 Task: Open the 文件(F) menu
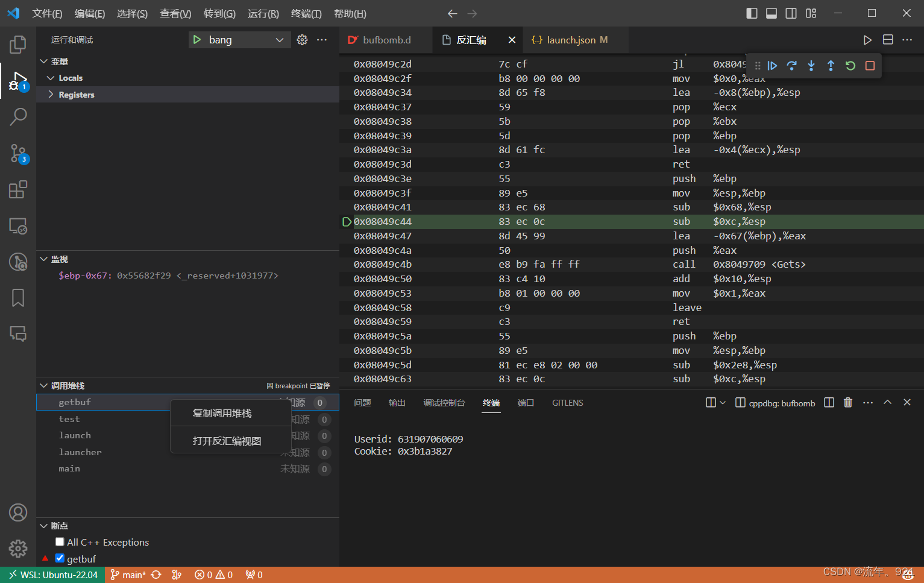47,13
